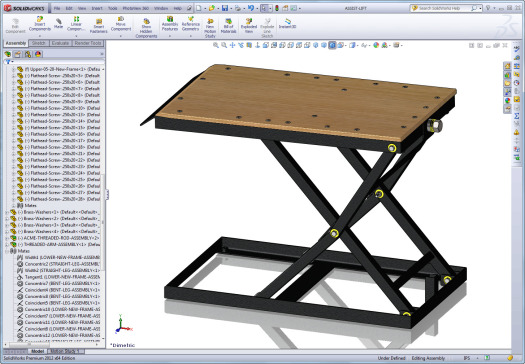Open the FeatureManager design tree tab icon
525x364 pixels.
pos(8,54)
